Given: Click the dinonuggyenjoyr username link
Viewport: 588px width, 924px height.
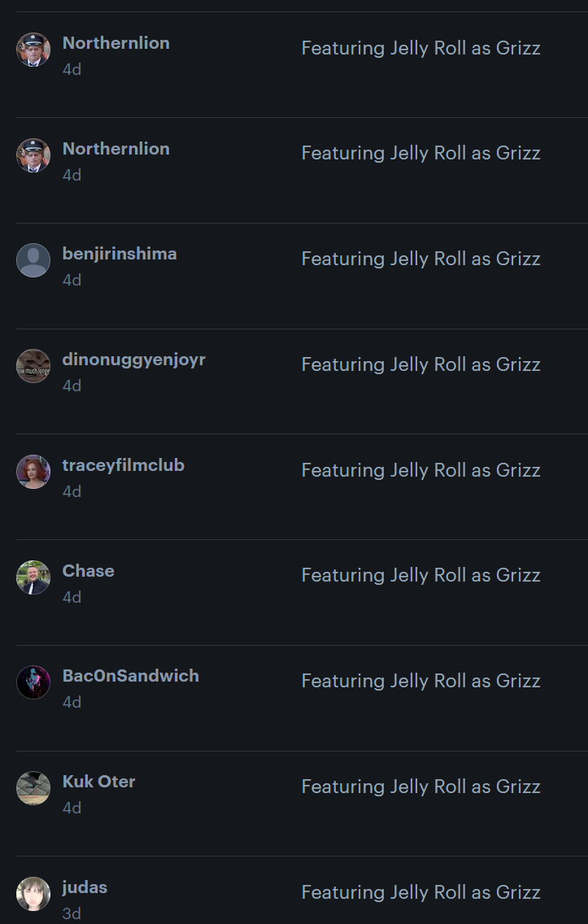Looking at the screenshot, I should (x=133, y=360).
